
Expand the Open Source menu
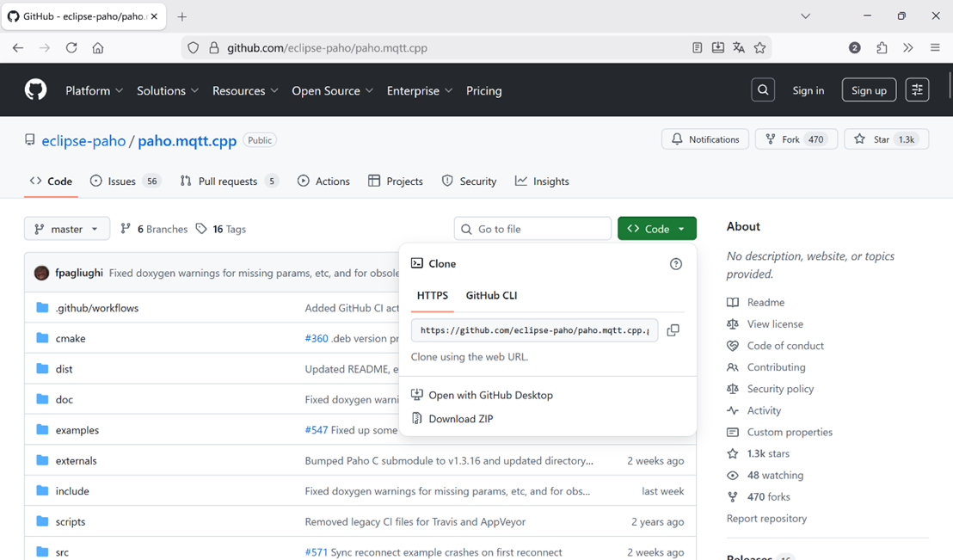point(333,90)
